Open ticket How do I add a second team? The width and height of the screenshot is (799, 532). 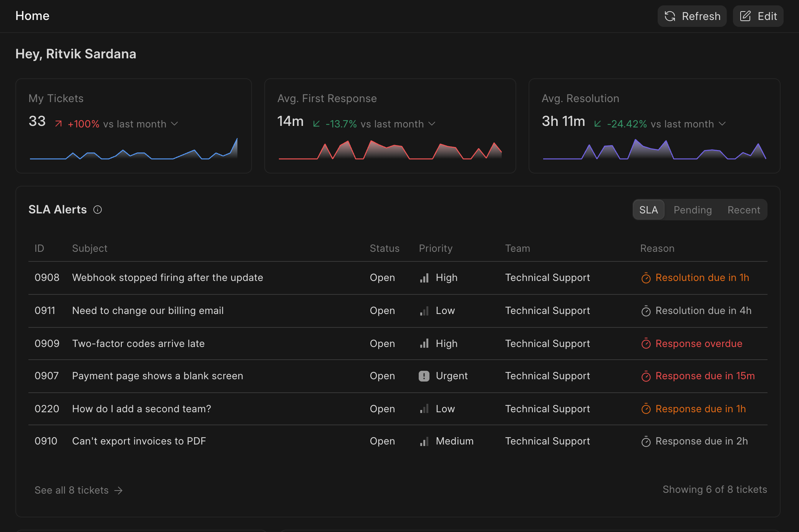tap(142, 409)
